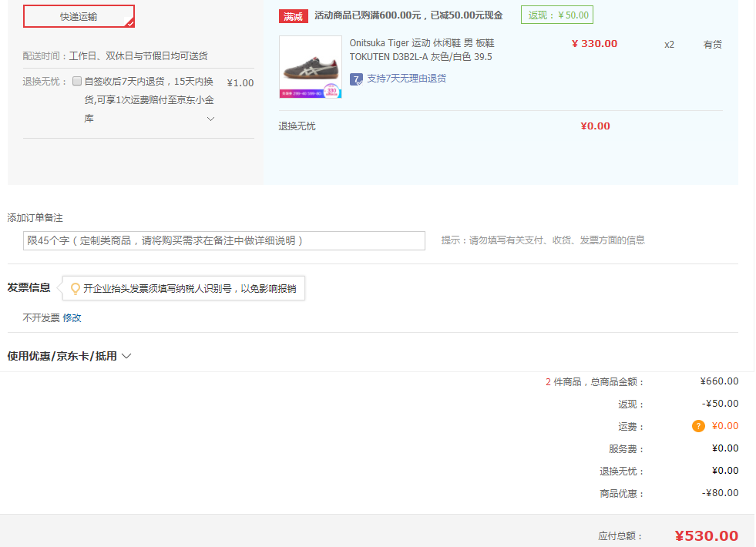
Task: Click the 有货 stock status
Action: click(712, 45)
